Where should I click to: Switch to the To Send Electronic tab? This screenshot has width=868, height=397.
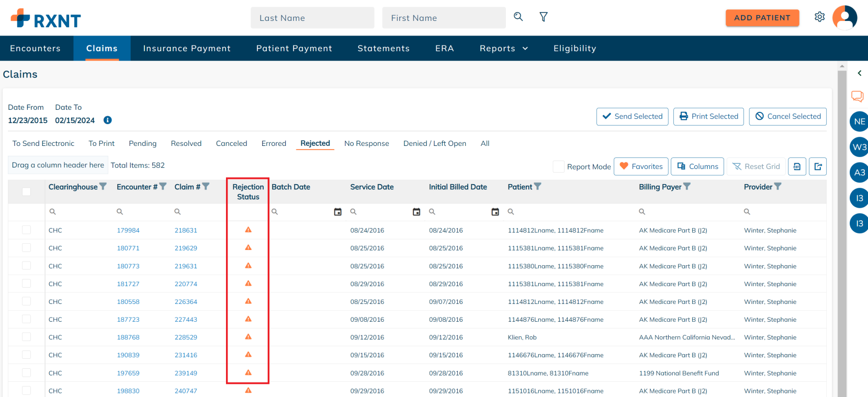point(43,143)
